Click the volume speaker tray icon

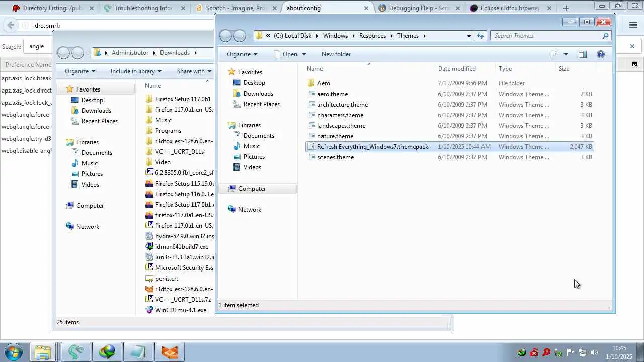595,352
